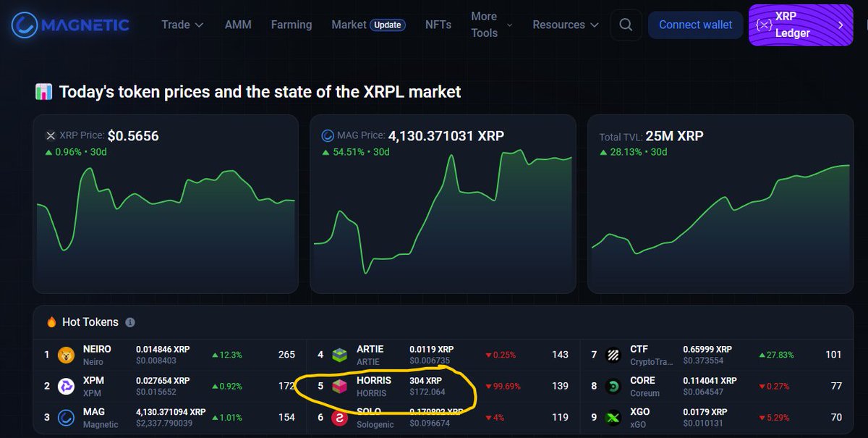Click the MAG token icon
The image size is (868, 438).
coord(66,418)
